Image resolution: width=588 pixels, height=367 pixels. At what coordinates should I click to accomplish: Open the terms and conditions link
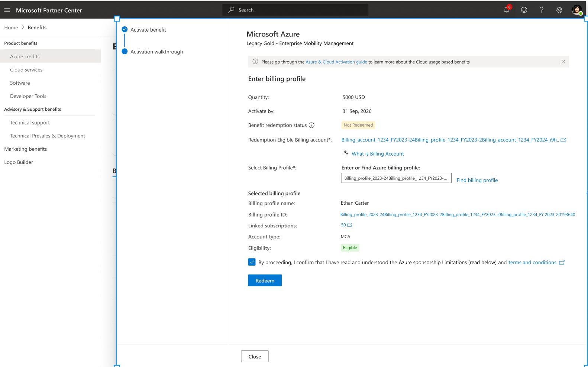(x=533, y=263)
